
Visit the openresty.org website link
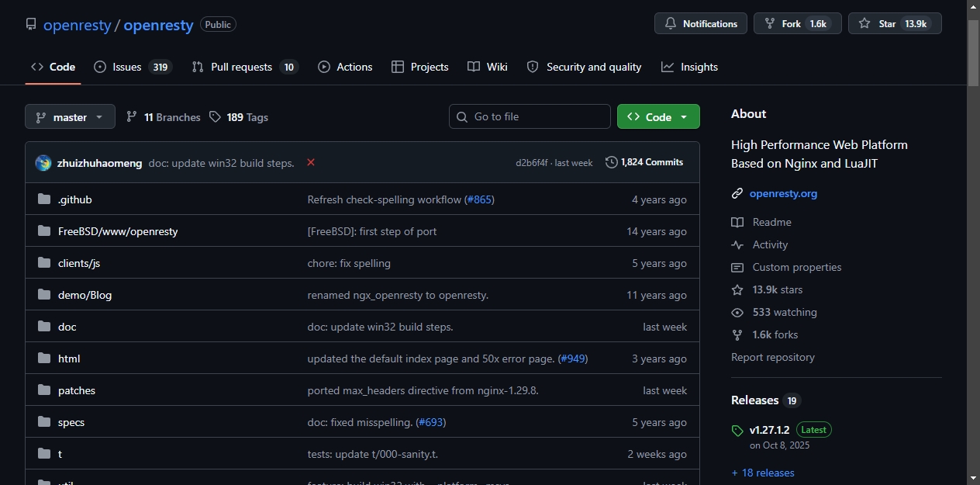783,193
